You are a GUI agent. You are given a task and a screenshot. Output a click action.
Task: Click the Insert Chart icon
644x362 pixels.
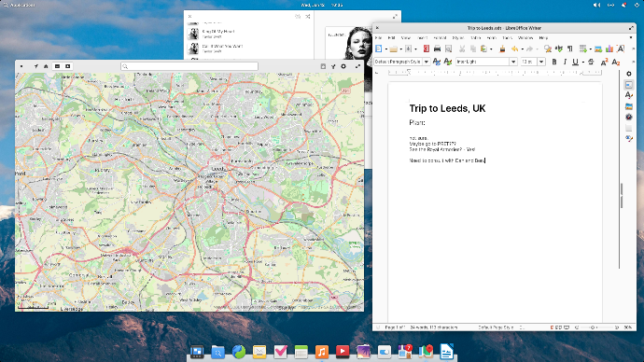point(609,49)
